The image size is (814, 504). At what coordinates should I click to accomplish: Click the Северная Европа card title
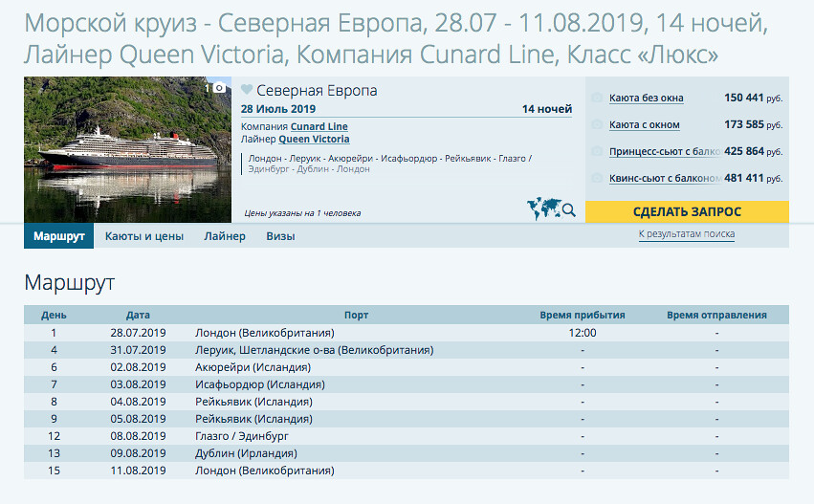tap(317, 90)
